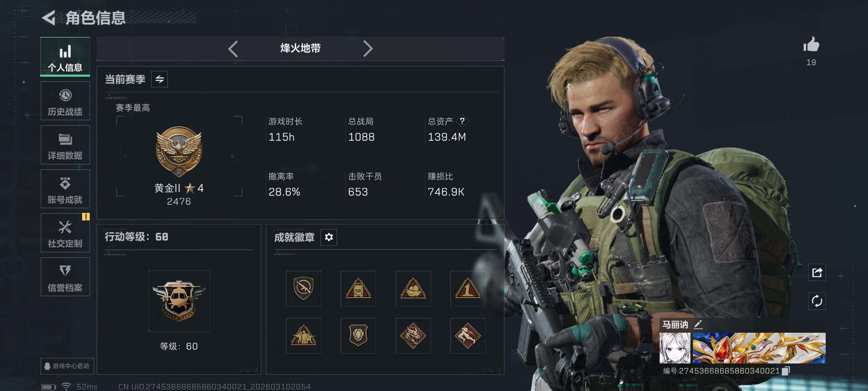The image size is (868, 391).
Task: Edit the nickname 马丽讷 with the pencil
Action: coord(698,325)
